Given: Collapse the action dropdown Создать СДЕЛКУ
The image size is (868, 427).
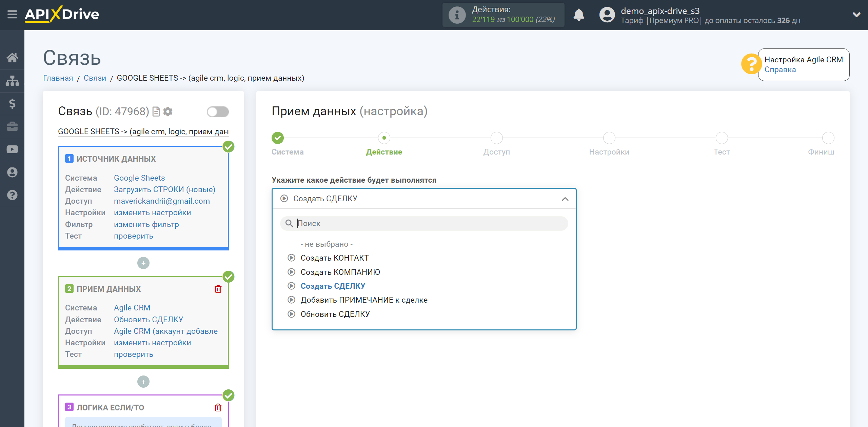Looking at the screenshot, I should pos(424,199).
